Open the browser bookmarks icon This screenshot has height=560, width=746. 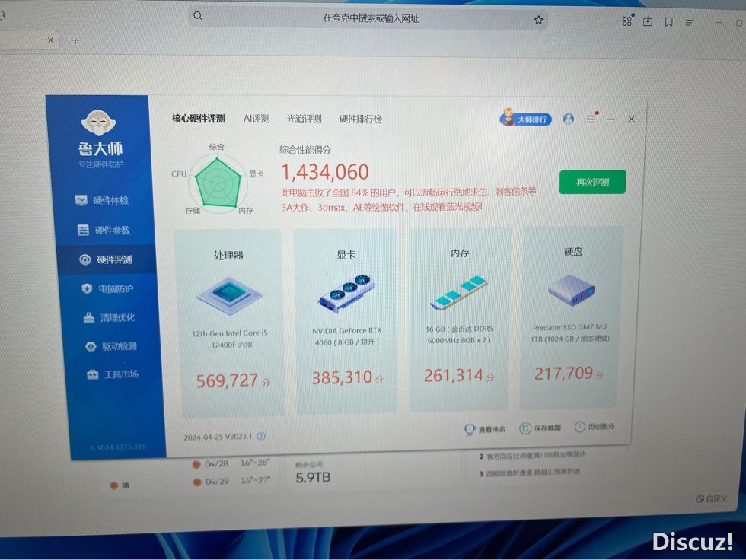click(669, 22)
